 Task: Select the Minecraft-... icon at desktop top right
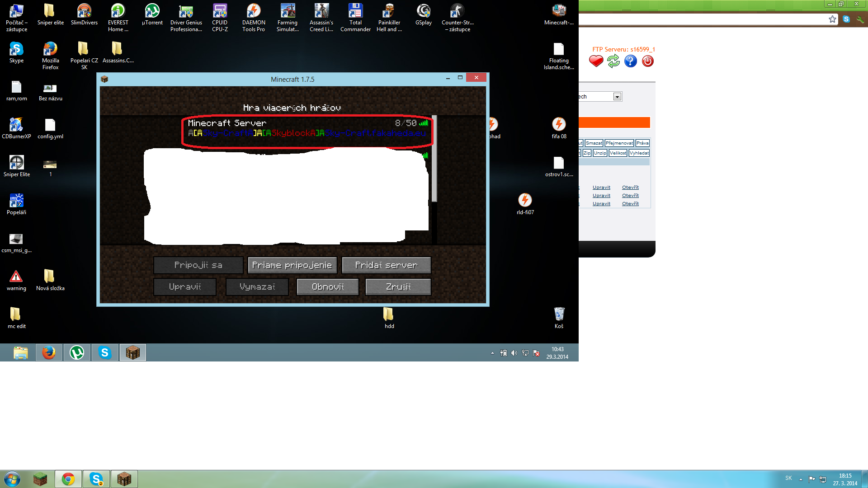pyautogui.click(x=559, y=15)
